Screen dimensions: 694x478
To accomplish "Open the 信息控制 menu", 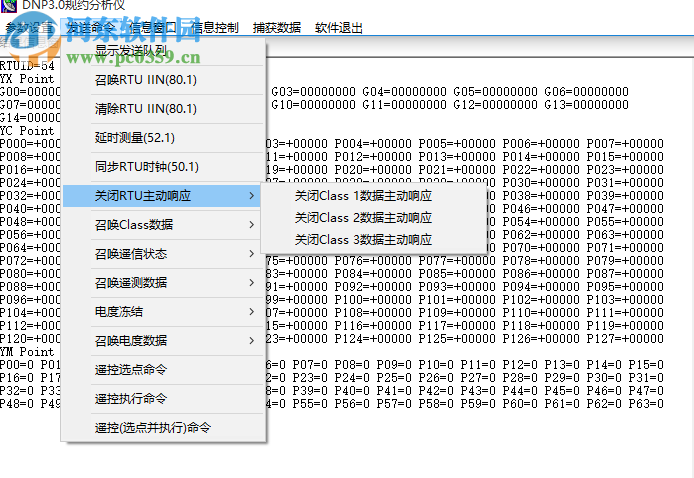I will pyautogui.click(x=215, y=28).
